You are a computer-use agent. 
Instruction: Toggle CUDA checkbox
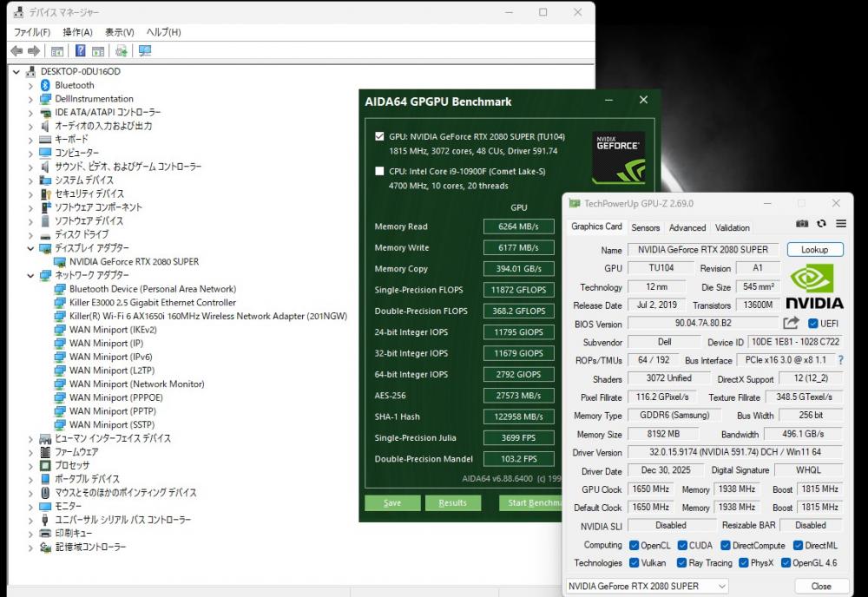click(682, 546)
